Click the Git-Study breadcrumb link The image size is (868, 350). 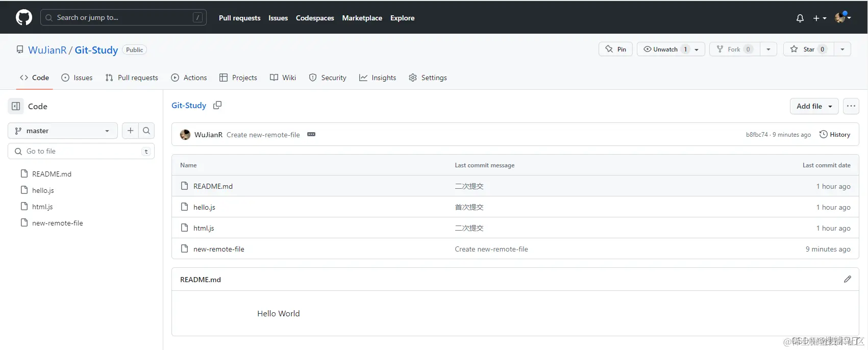[189, 105]
